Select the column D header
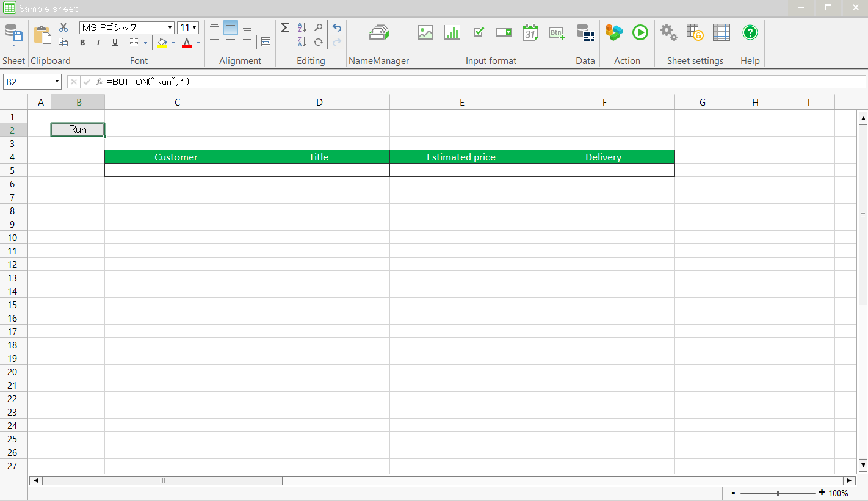 tap(319, 103)
